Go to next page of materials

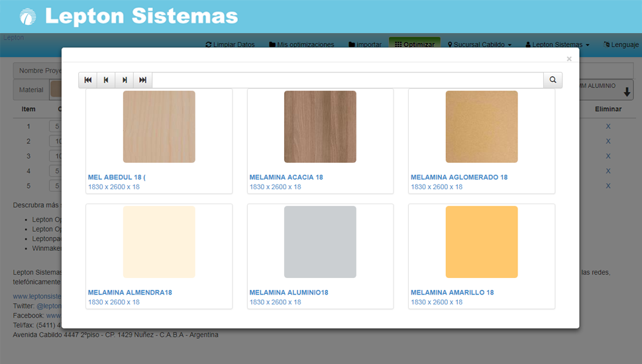coord(125,80)
